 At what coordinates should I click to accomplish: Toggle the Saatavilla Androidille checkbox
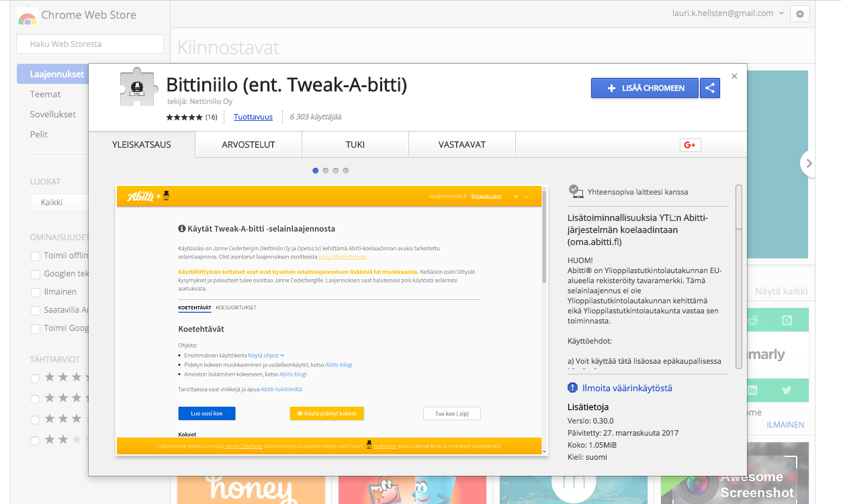coord(36,310)
